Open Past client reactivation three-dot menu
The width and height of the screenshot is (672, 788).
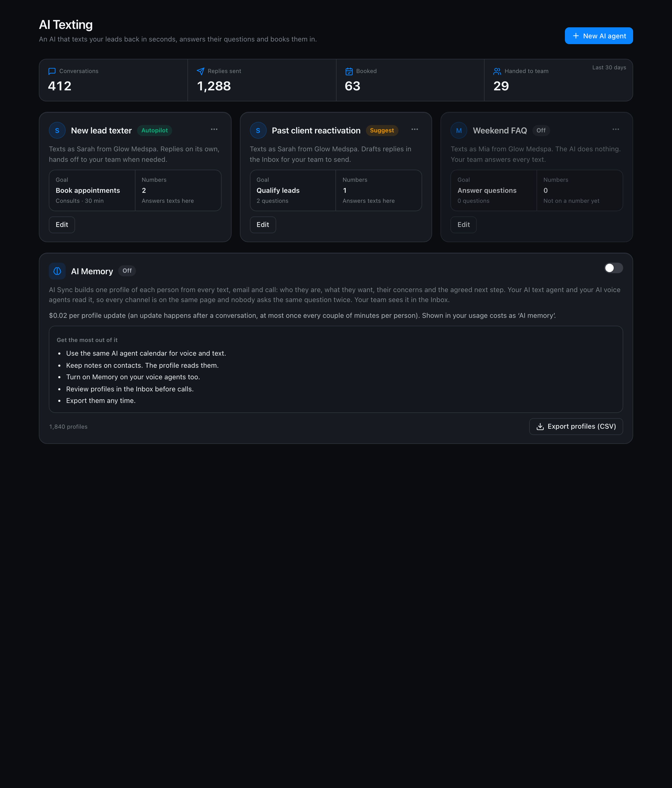coord(415,129)
